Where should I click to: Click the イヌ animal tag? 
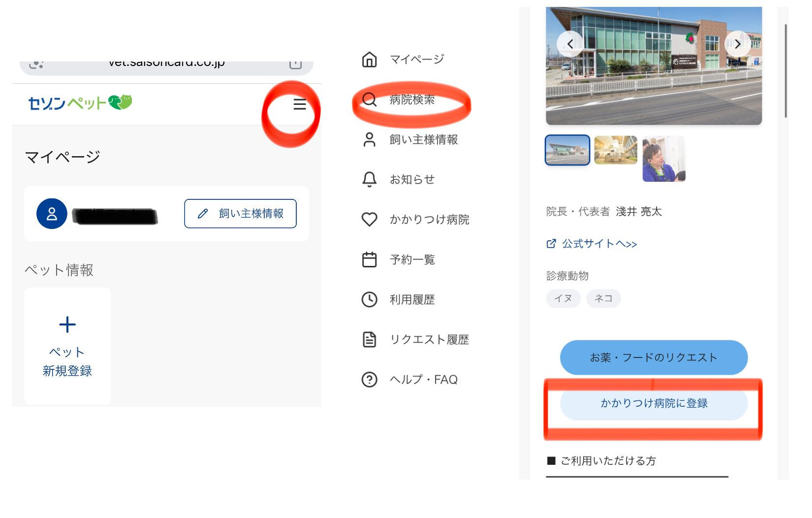click(563, 298)
